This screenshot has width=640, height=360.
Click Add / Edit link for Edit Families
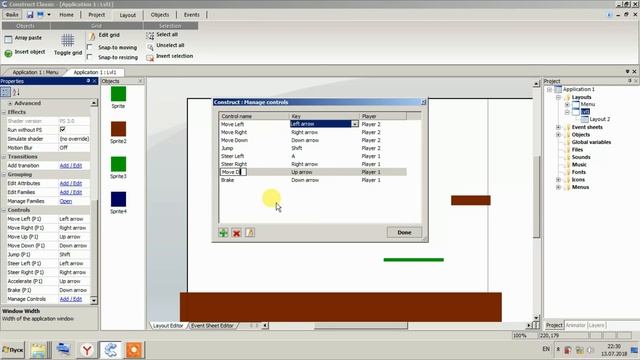[x=71, y=192]
